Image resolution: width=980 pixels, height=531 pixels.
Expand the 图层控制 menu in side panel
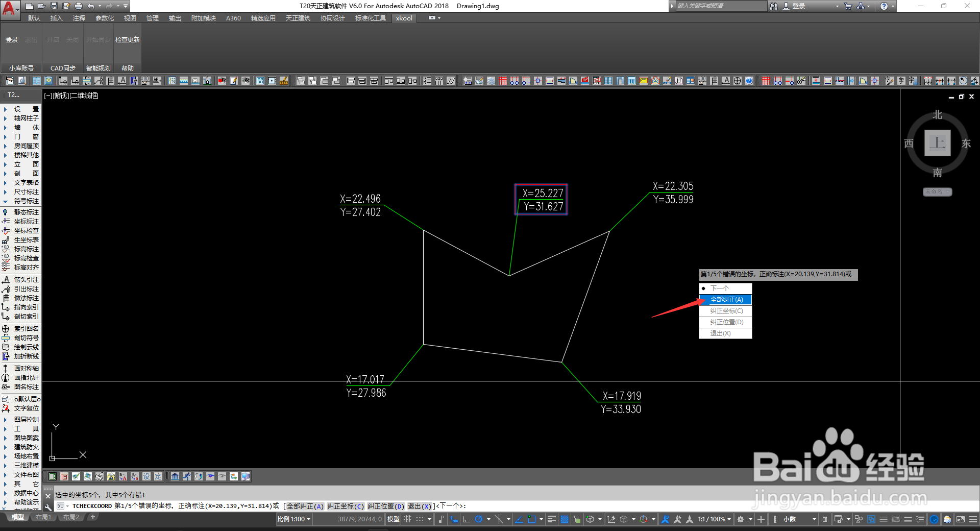pos(21,420)
